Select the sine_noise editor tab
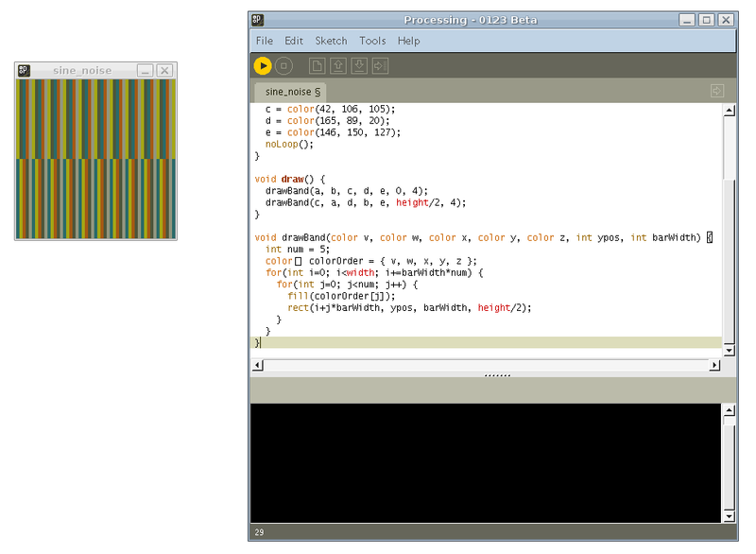The image size is (756, 554). [288, 92]
